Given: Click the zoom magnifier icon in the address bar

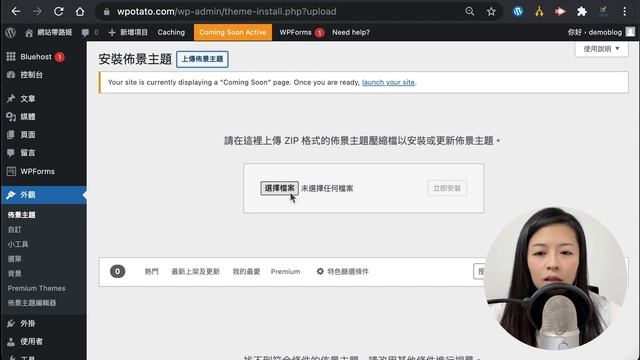Looking at the screenshot, I should [x=470, y=11].
